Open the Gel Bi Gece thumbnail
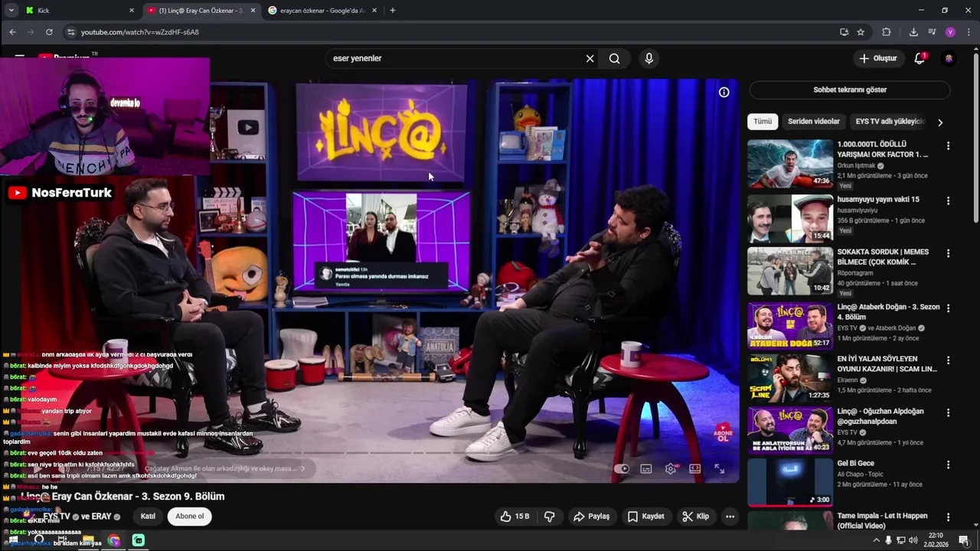The image size is (980, 551). point(790,482)
